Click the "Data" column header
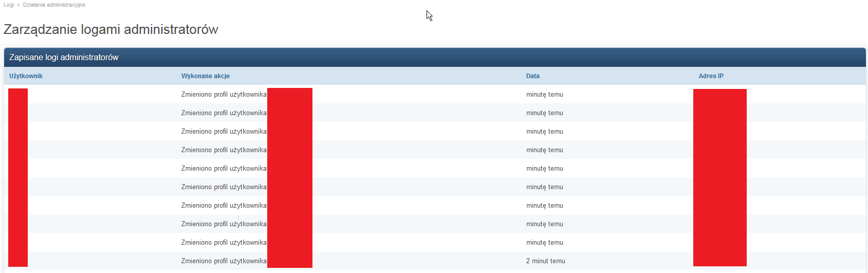 pos(532,76)
